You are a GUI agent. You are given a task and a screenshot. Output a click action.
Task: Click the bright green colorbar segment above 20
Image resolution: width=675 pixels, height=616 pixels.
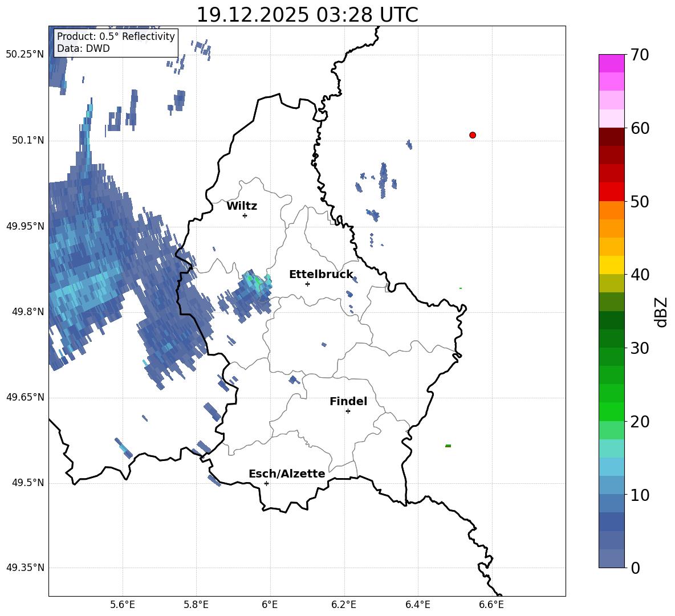coord(611,411)
